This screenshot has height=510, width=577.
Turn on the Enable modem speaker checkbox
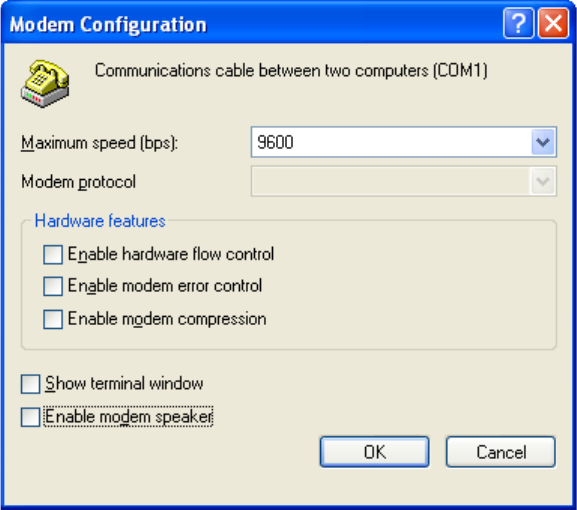[31, 417]
